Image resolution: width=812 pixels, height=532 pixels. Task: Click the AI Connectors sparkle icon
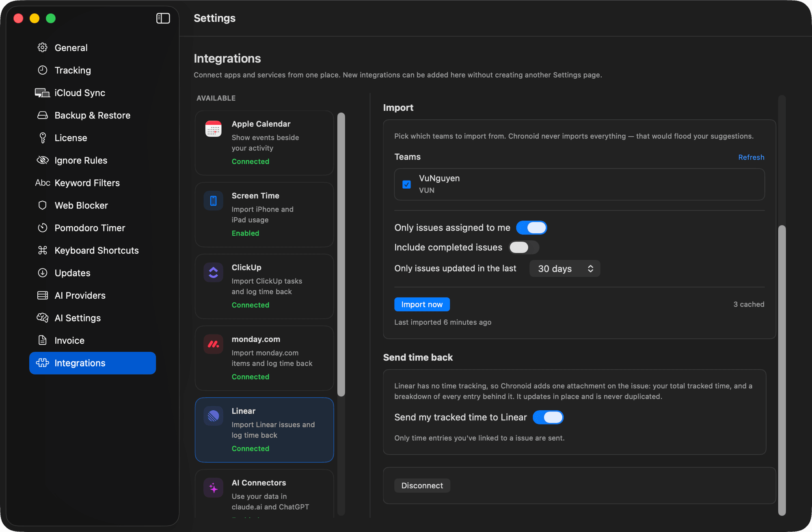point(214,488)
